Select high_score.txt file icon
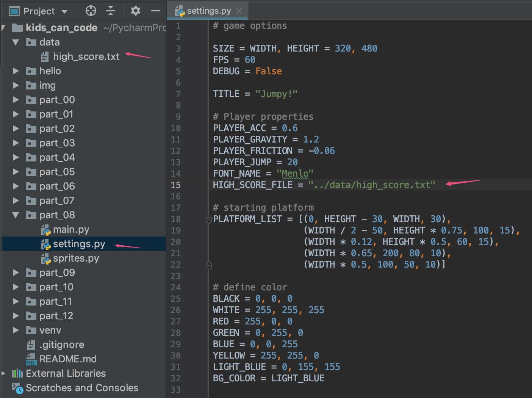 pos(45,57)
